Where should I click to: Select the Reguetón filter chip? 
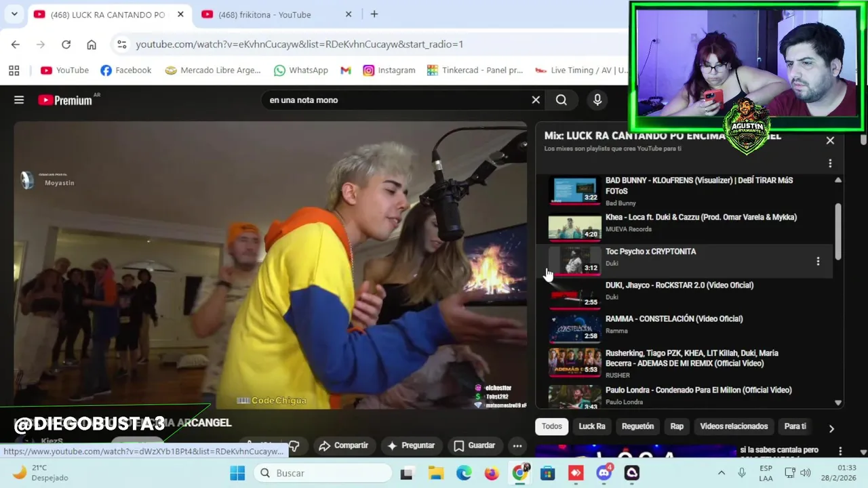coord(638,426)
